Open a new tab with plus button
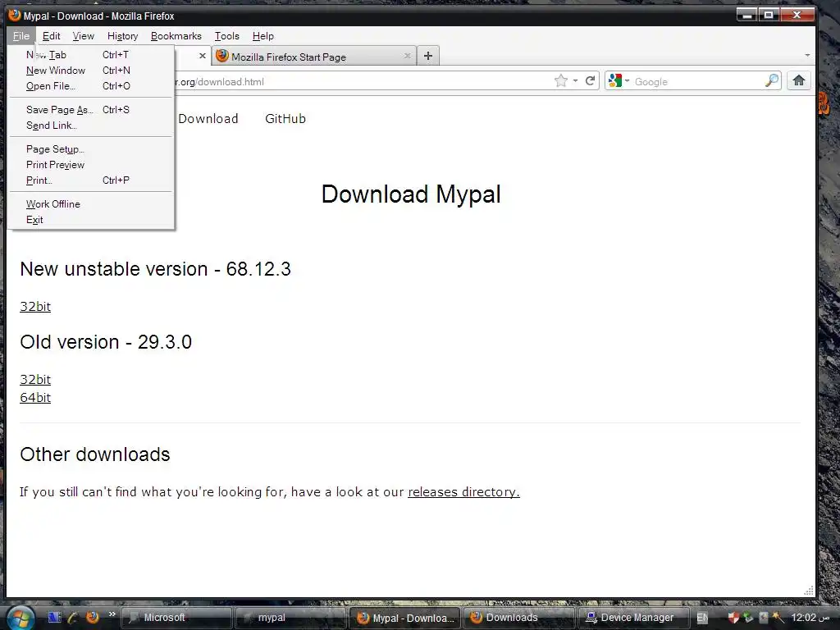The width and height of the screenshot is (840, 630). 428,56
